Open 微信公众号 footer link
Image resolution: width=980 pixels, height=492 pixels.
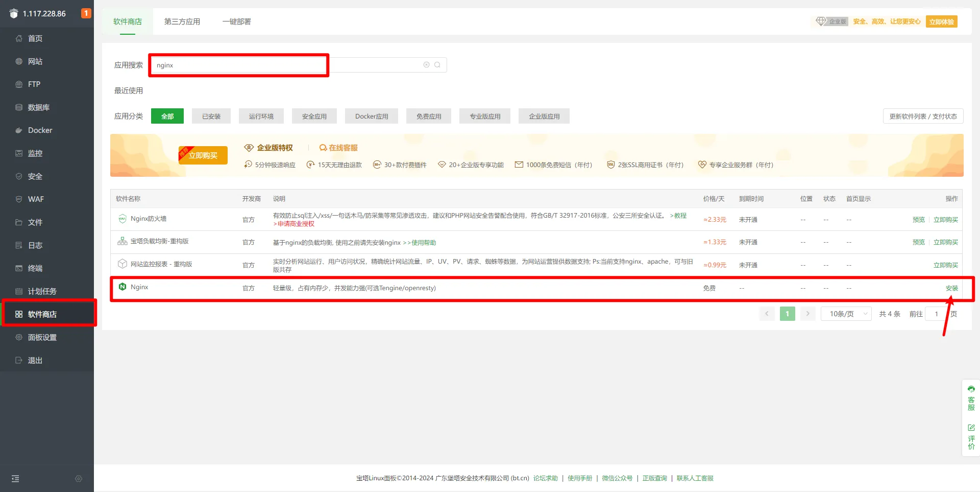617,478
